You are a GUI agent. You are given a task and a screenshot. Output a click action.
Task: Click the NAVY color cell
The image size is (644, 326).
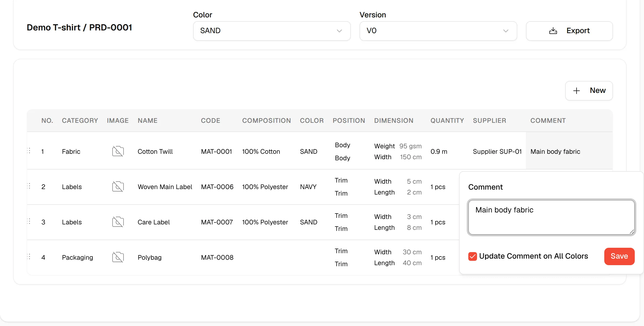(x=308, y=187)
